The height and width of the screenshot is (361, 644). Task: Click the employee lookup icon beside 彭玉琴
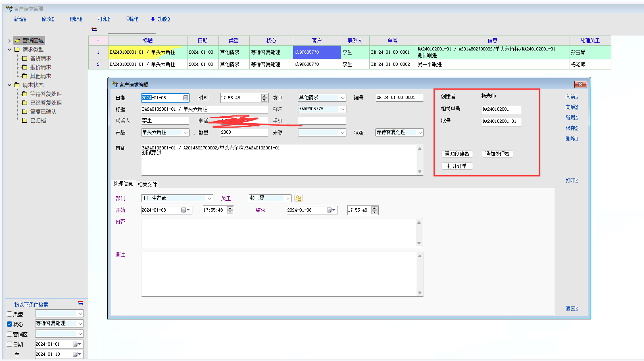[298, 198]
